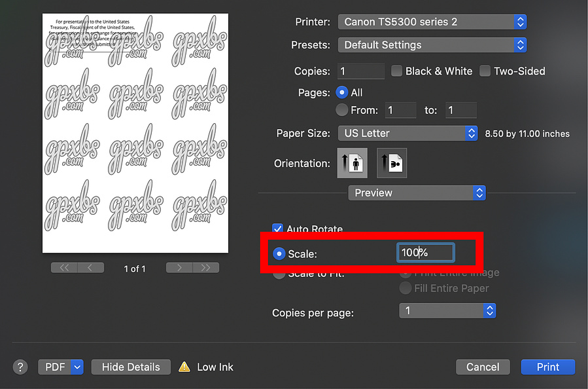Open the Presets dropdown
Image resolution: width=588 pixels, height=389 pixels.
(432, 45)
